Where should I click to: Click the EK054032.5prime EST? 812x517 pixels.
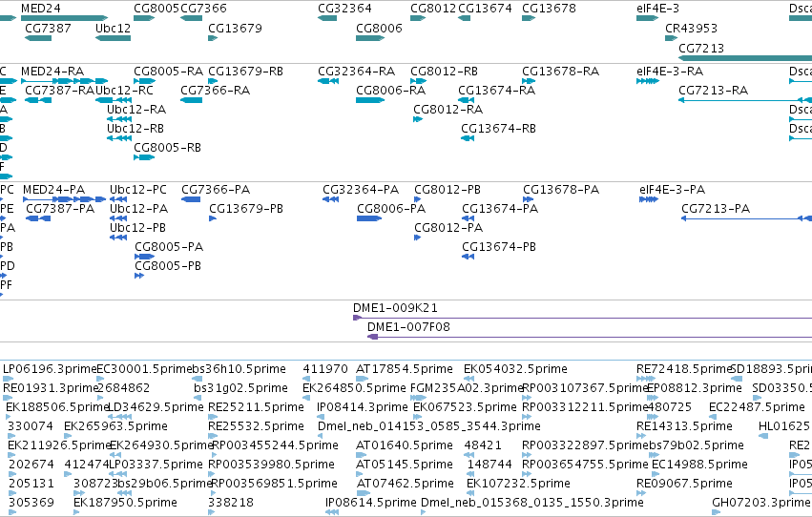[x=468, y=379]
